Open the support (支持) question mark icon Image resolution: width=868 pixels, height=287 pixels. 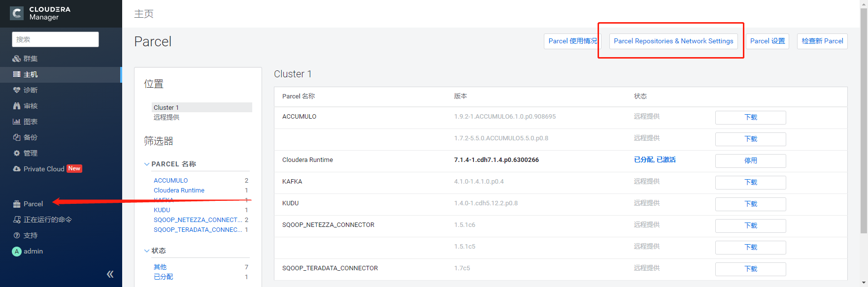(17, 235)
